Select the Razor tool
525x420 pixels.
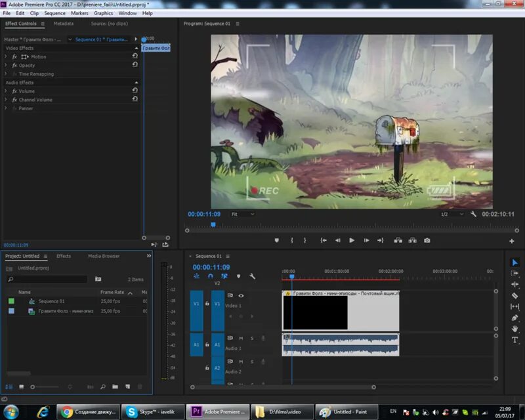514,295
